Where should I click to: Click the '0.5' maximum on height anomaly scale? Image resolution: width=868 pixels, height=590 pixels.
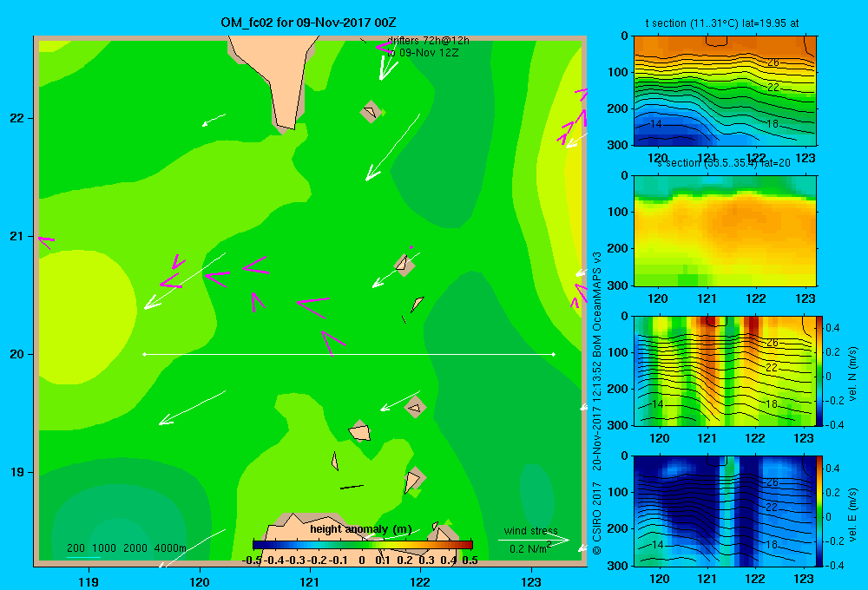pyautogui.click(x=470, y=560)
